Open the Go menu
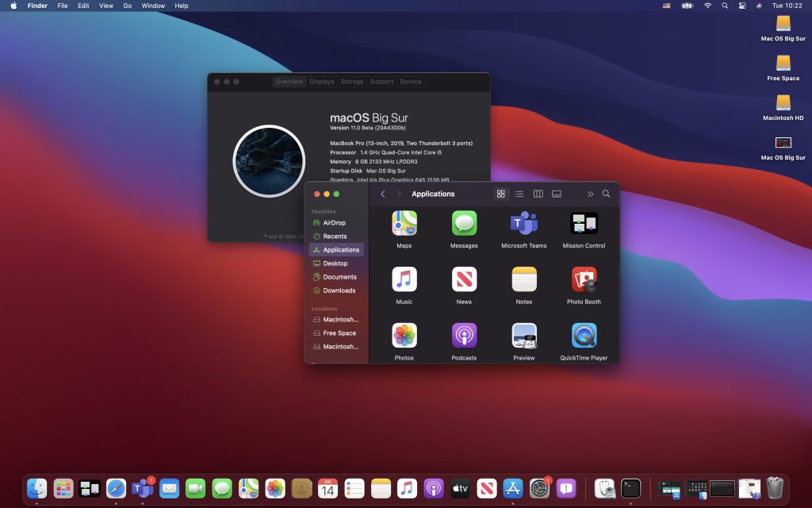Screen dimensions: 812x508 tap(128, 6)
